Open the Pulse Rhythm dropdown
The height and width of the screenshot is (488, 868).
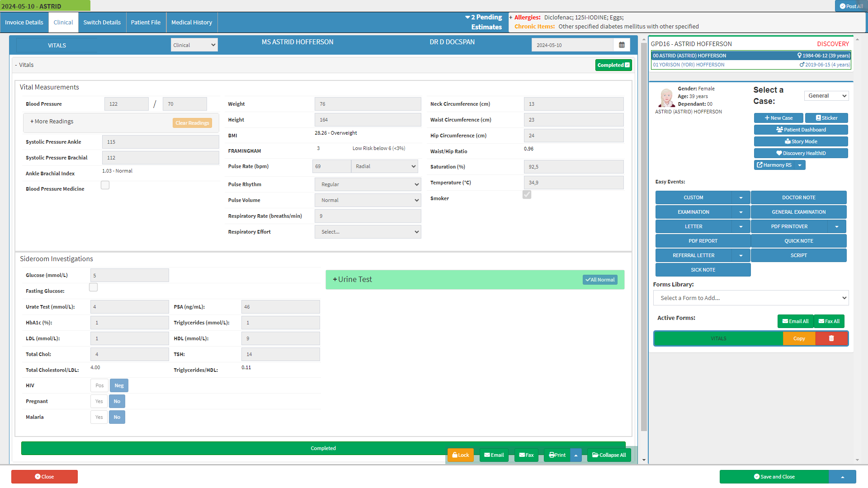pyautogui.click(x=368, y=184)
